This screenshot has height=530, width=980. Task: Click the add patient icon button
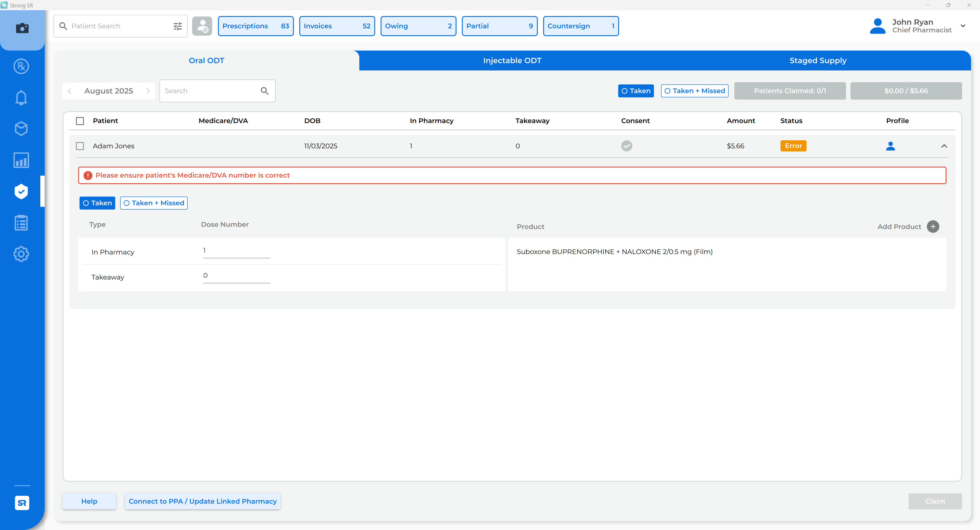click(x=202, y=26)
